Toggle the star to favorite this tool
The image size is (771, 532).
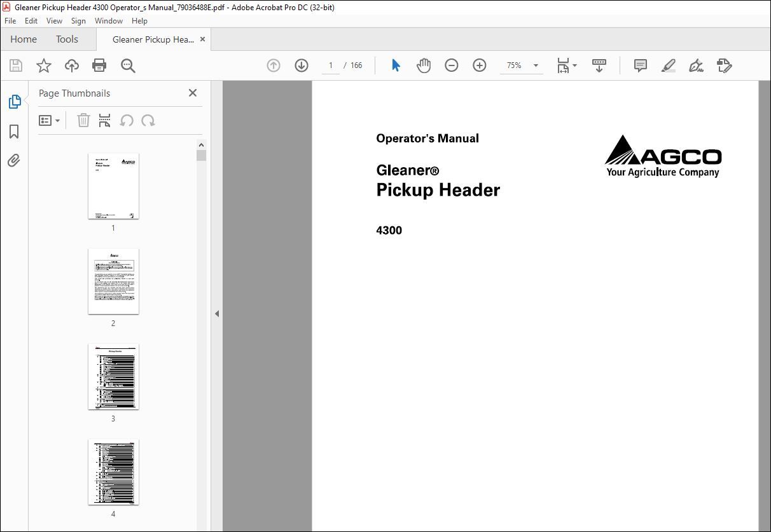click(44, 65)
